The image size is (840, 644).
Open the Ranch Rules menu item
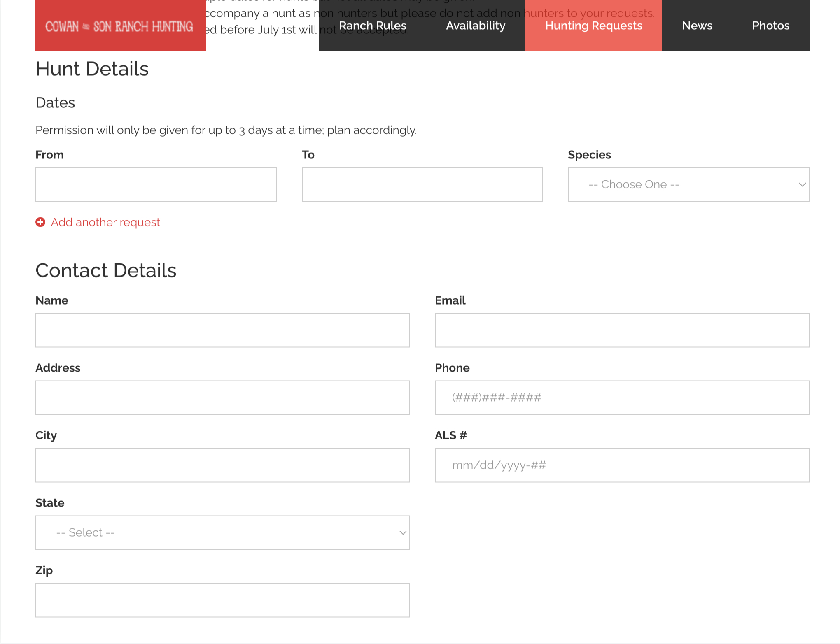[x=372, y=26]
